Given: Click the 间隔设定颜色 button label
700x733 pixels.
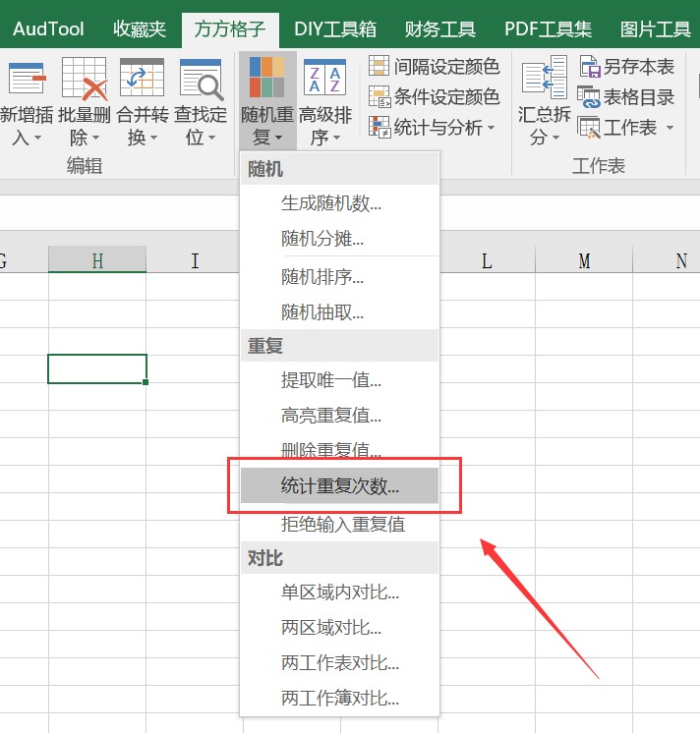Looking at the screenshot, I should coord(446,67).
